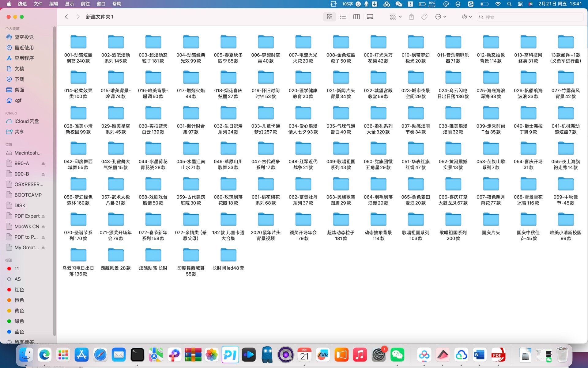Viewport: 588px width, 368px height.
Task: Switch to gallery view mode
Action: coord(370,17)
